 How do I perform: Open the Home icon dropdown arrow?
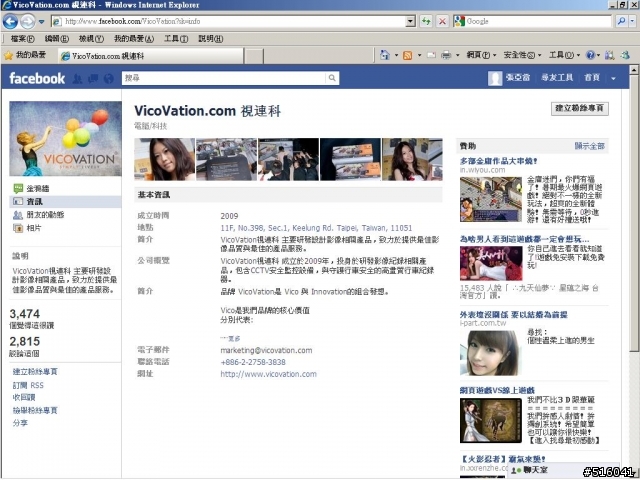tap(396, 55)
